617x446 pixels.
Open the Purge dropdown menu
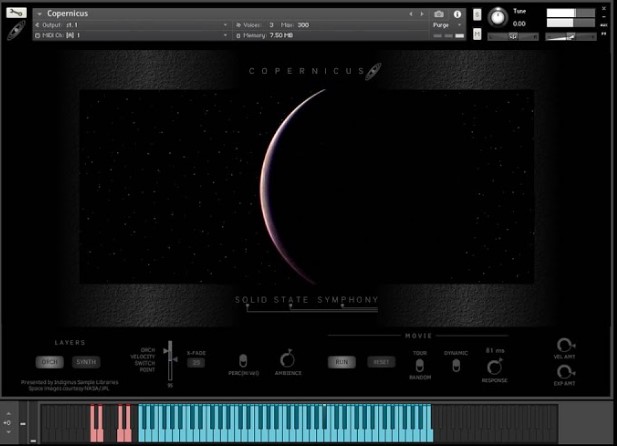(x=447, y=25)
